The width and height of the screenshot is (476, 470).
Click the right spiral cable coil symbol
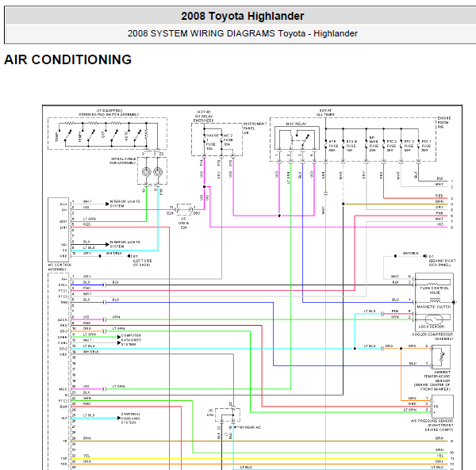tap(158, 172)
